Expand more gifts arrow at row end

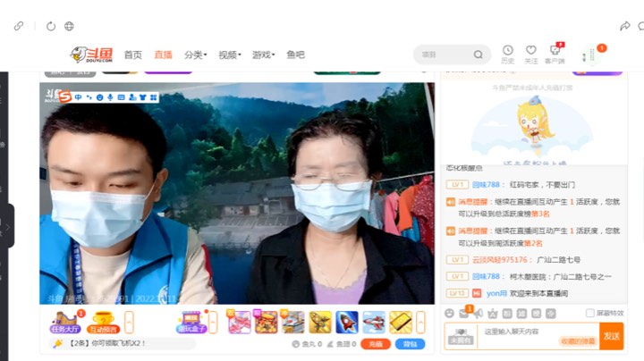420,322
